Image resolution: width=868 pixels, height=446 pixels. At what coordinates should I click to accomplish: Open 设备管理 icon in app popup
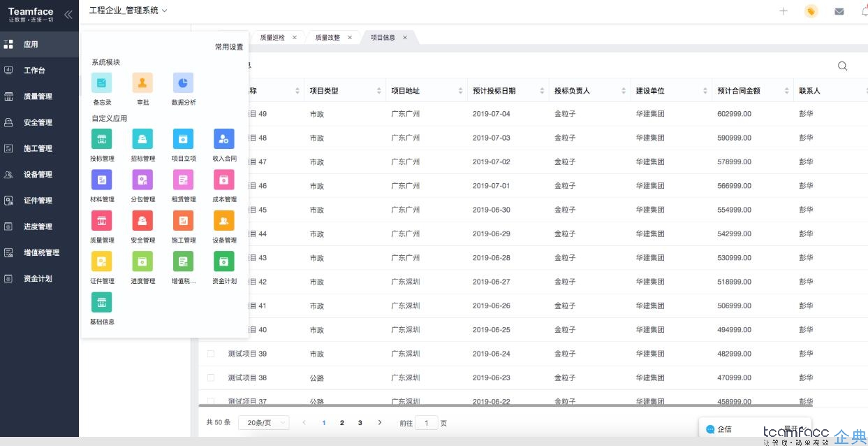coord(224,221)
